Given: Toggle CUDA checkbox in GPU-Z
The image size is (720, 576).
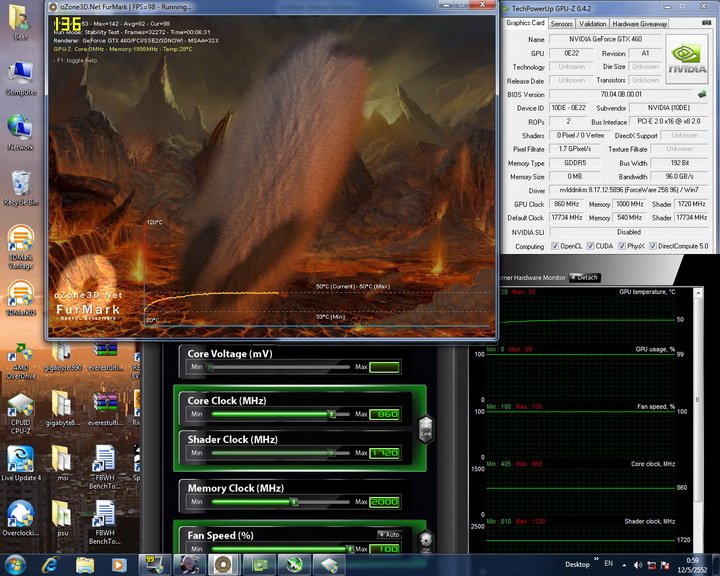Looking at the screenshot, I should click(591, 246).
